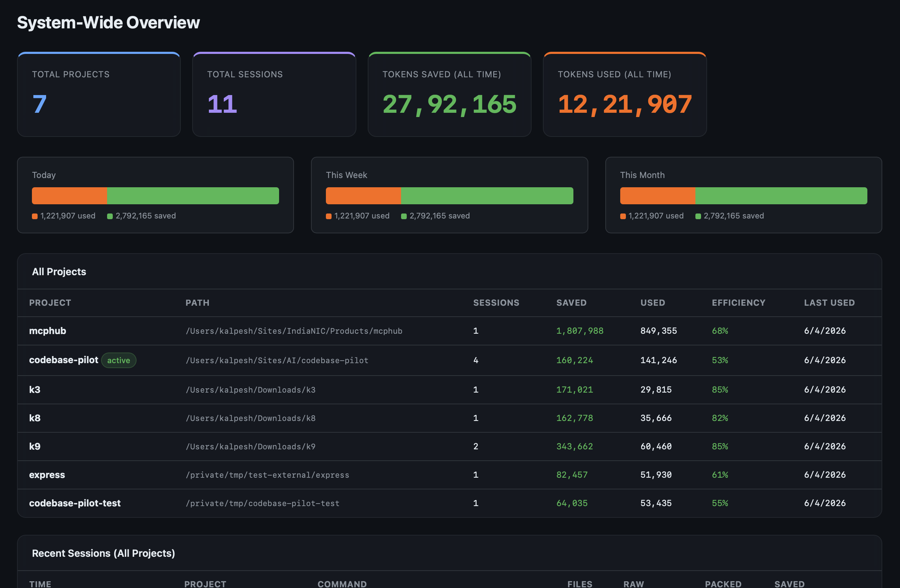
Task: Click the codebase-pilot-test project name
Action: click(x=75, y=503)
